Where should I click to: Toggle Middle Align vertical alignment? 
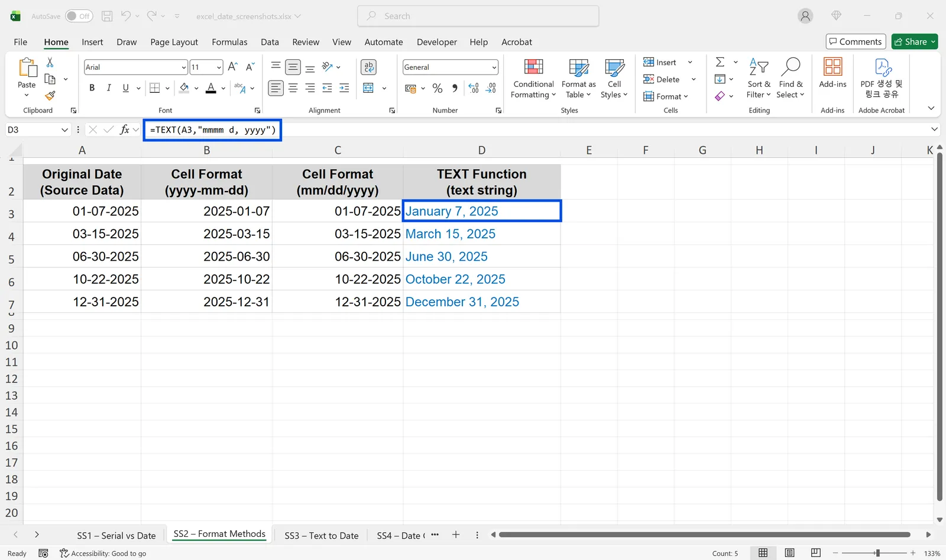pyautogui.click(x=293, y=67)
